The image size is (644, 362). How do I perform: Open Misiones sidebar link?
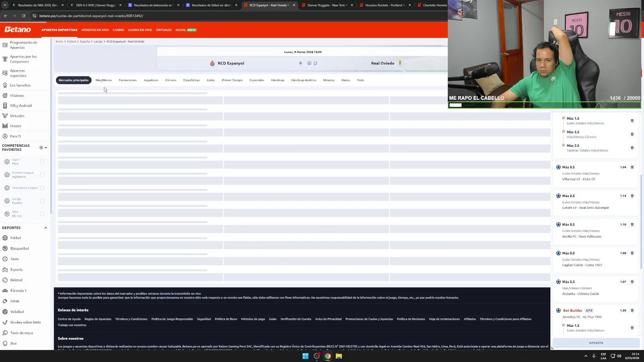[17, 96]
